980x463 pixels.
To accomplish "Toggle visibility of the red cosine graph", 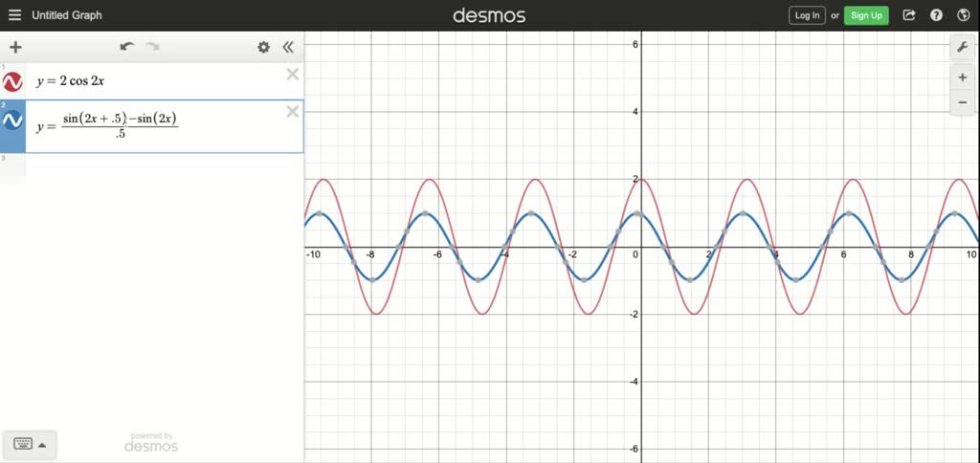I will (x=12, y=82).
